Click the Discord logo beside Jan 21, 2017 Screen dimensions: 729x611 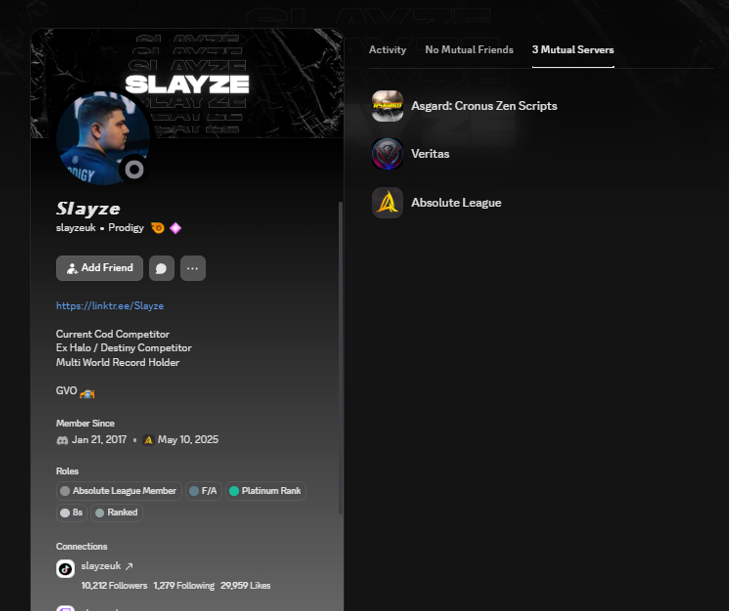coord(62,440)
